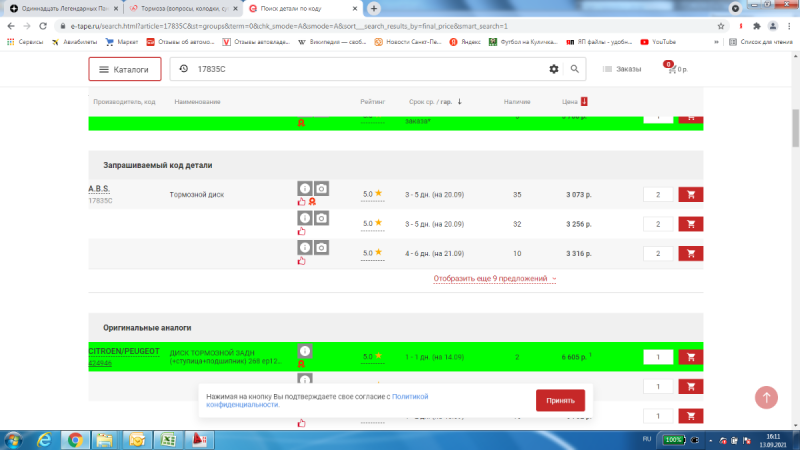Add the 3 073 р. brake disc to cart
This screenshot has height=450, width=800.
[x=690, y=195]
